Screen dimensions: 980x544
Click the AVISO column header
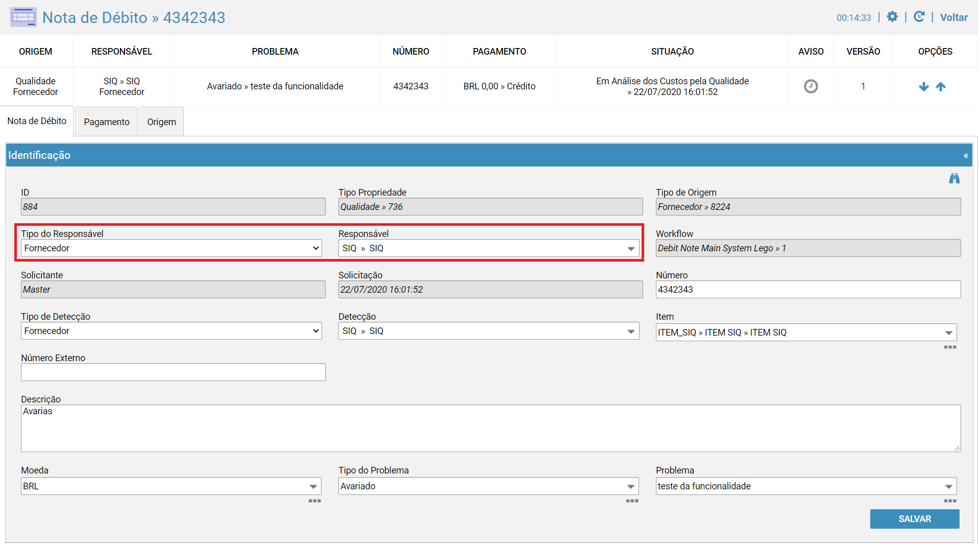click(x=811, y=52)
